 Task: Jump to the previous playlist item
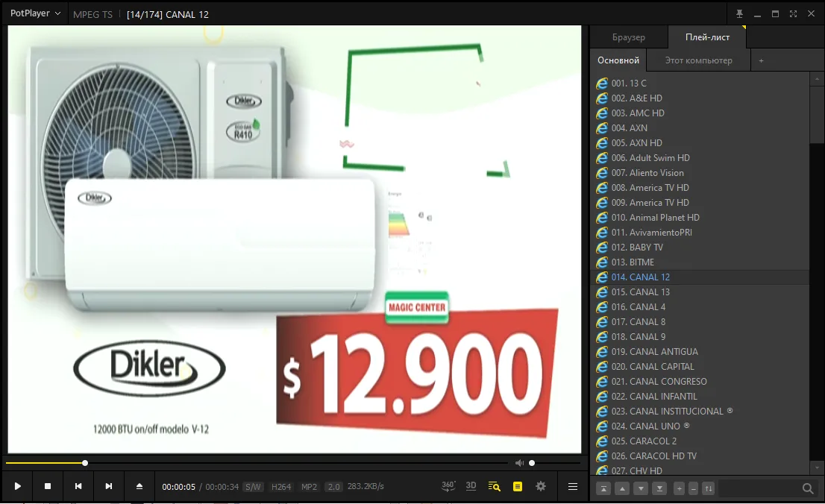coord(78,486)
